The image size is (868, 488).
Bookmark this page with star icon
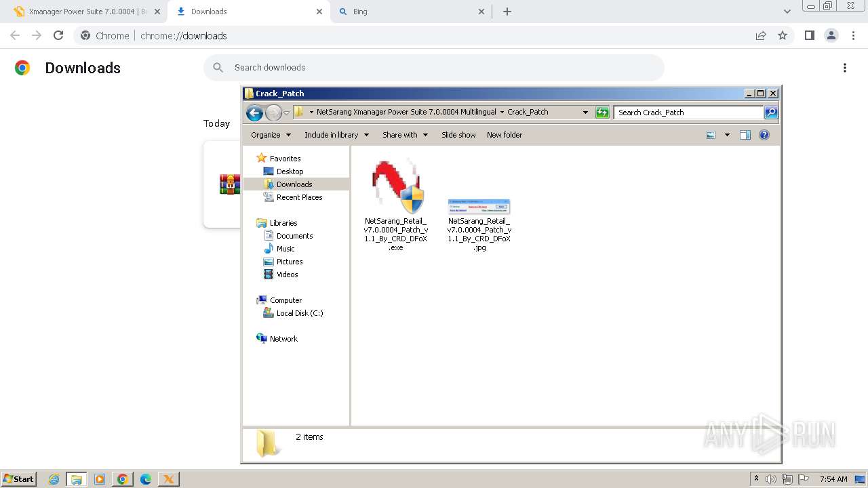pyautogui.click(x=783, y=35)
